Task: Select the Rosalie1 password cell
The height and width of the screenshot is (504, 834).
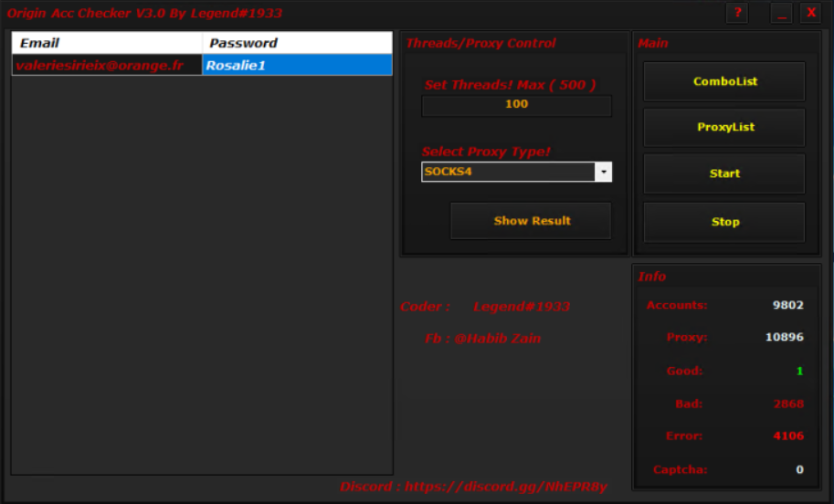Action: tap(297, 65)
